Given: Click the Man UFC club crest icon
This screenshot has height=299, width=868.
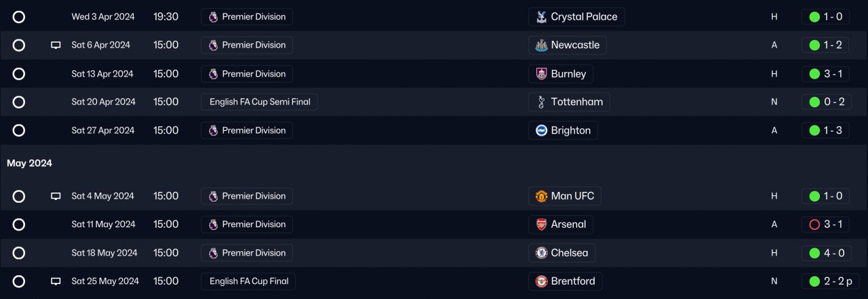Looking at the screenshot, I should [541, 196].
